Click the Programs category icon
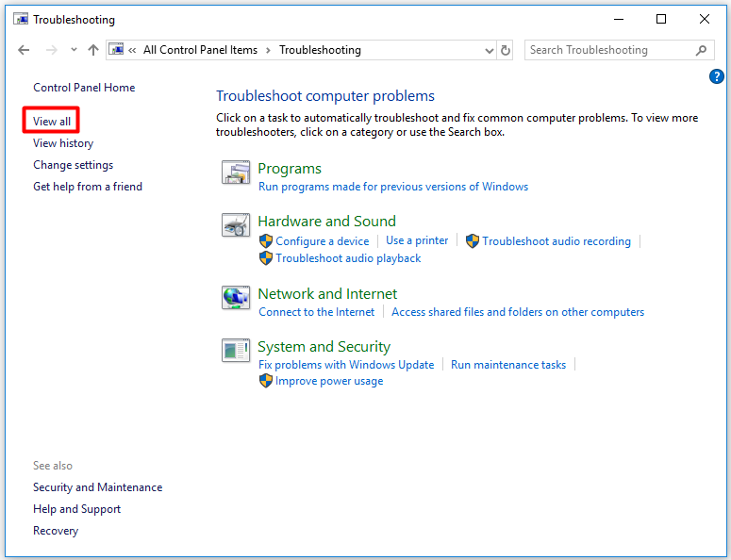The width and height of the screenshot is (731, 560). point(236,173)
